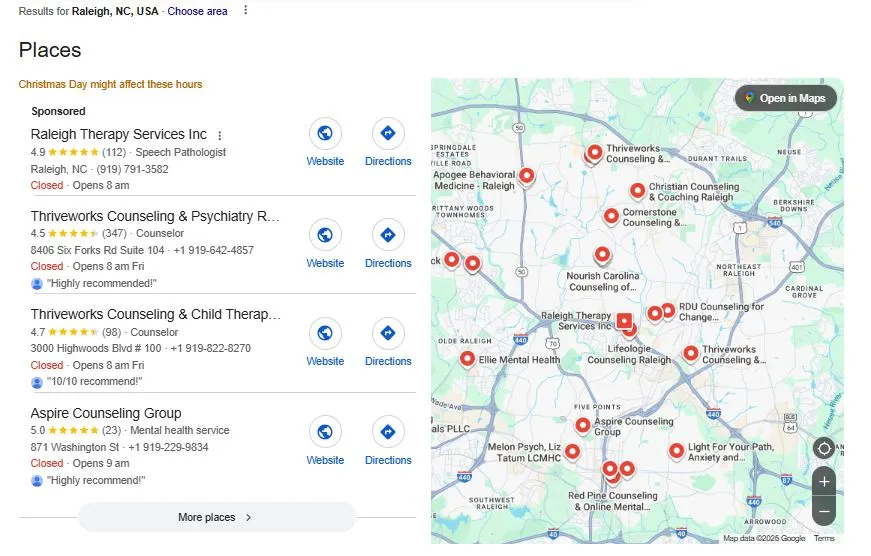Screen dimensions: 871x556
Task: Click Christmas Day might affect these hours notice
Action: [x=110, y=84]
